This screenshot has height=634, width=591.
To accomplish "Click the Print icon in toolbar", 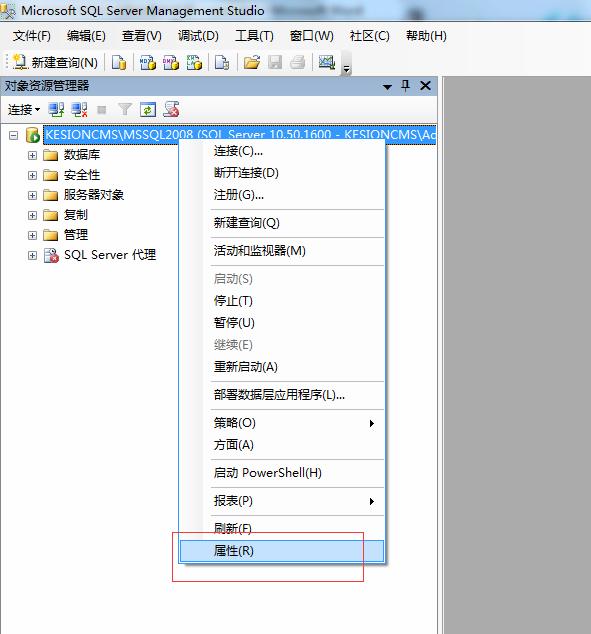I will (x=298, y=62).
